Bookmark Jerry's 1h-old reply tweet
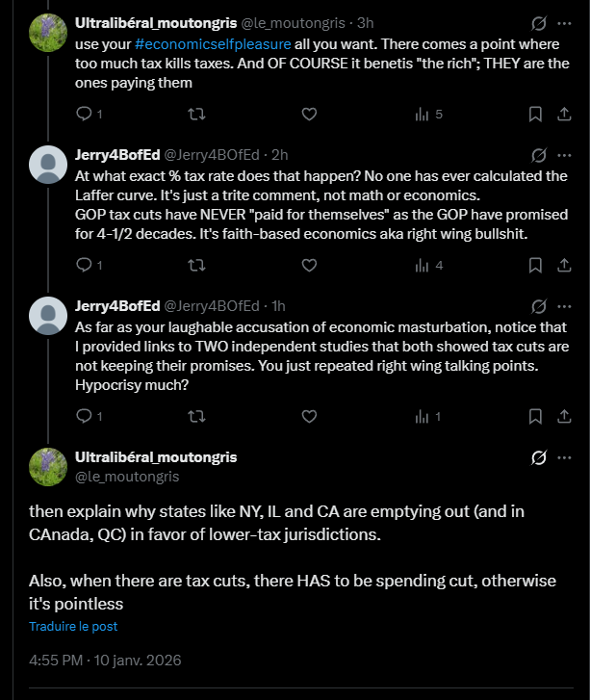The image size is (590, 700). [x=536, y=416]
